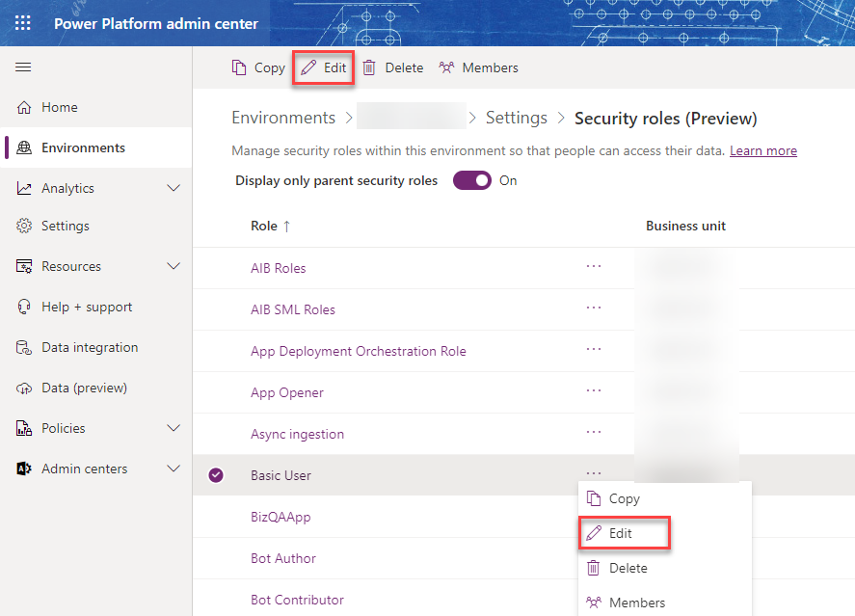The width and height of the screenshot is (855, 616).
Task: Click the Copy icon in command bar
Action: coord(239,67)
